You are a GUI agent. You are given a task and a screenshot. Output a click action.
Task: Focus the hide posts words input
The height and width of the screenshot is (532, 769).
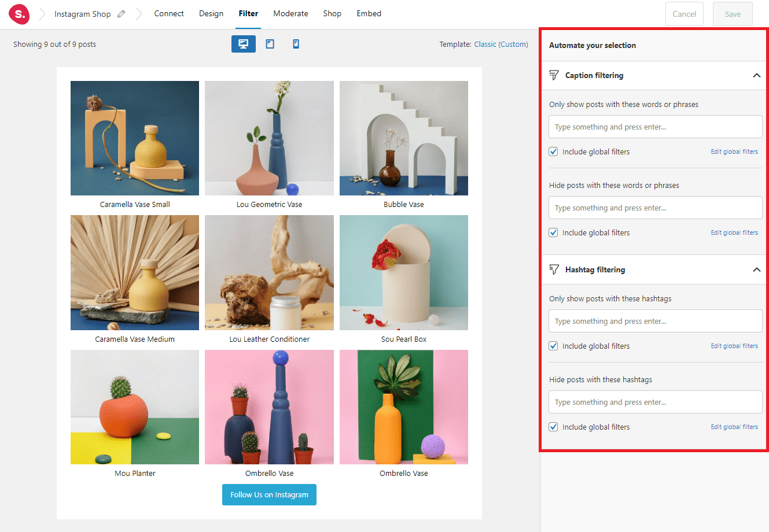coord(656,208)
